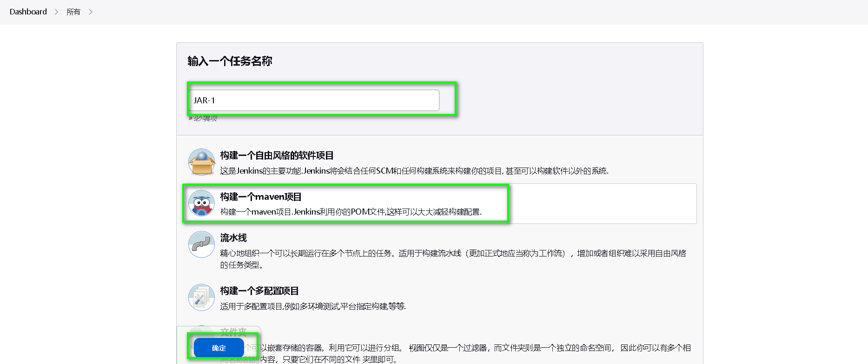Choose 构建一个多配置项目 title
Viewport: 868px width, 364px height.
(259, 291)
